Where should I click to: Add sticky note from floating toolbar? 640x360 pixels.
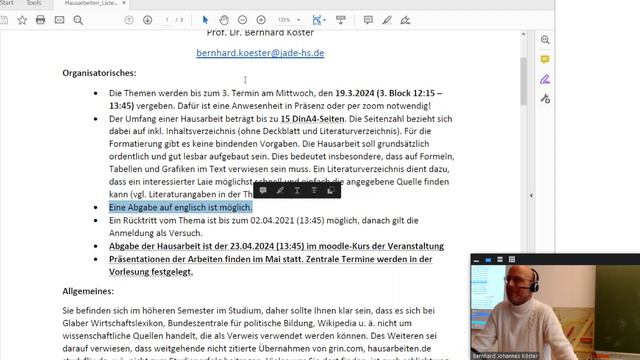tap(263, 190)
